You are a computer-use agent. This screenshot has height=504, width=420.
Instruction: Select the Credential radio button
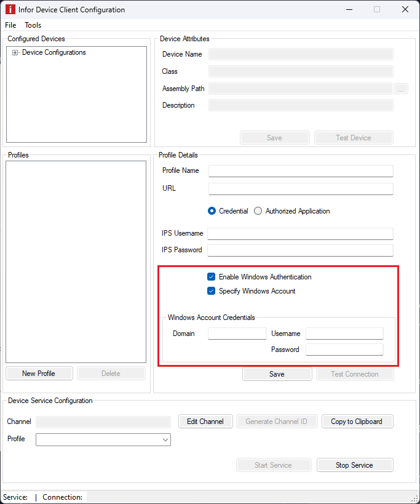pos(212,211)
